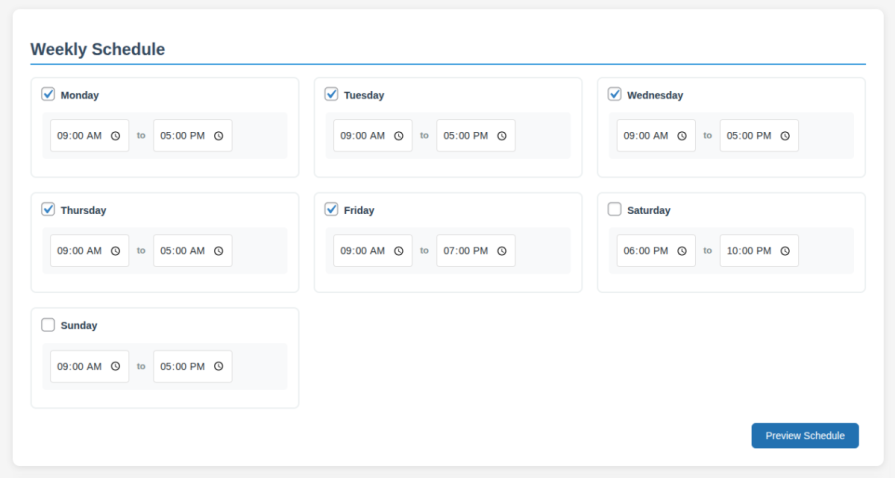Open clock picker for Sunday end time
Viewport: 895px width, 478px height.
[219, 367]
